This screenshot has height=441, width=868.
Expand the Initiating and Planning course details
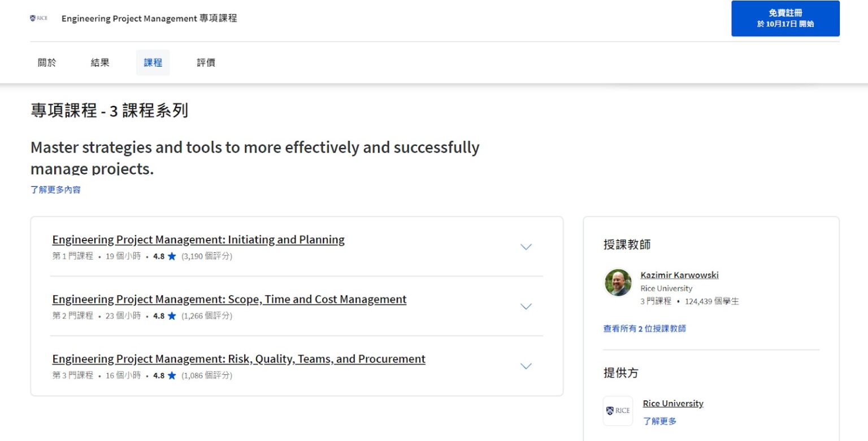pos(526,247)
